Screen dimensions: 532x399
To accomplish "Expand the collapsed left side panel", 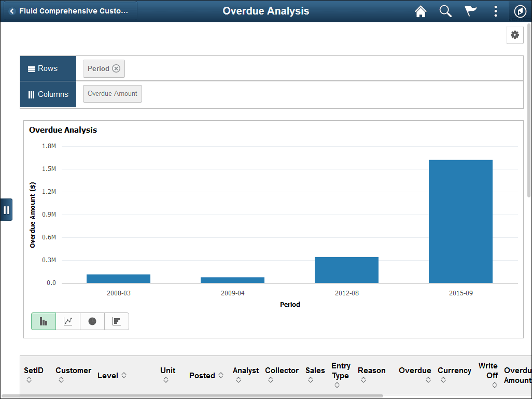I will pyautogui.click(x=7, y=209).
